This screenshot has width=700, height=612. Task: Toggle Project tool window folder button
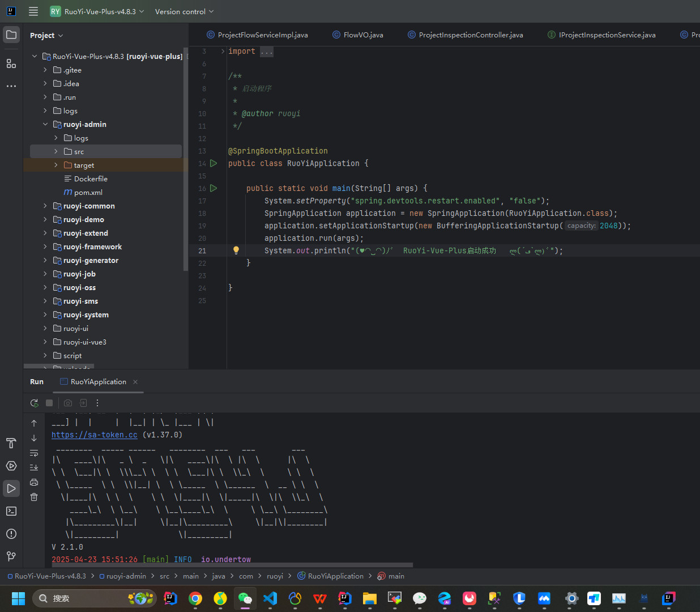[11, 35]
